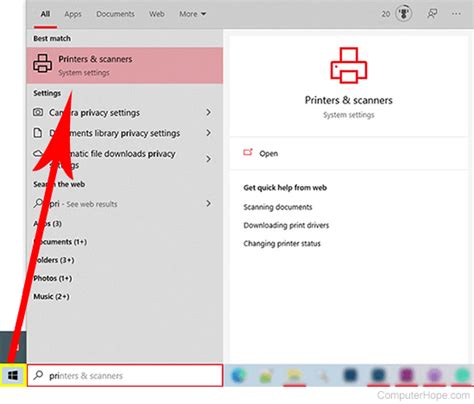Open Downloading print drivers help link
This screenshot has height=404, width=474.
286,225
